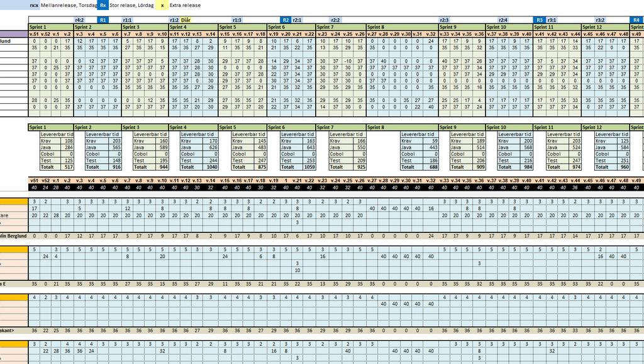
Task: Select the 'Stor relase, Lördag' legend text
Action: [131, 5]
